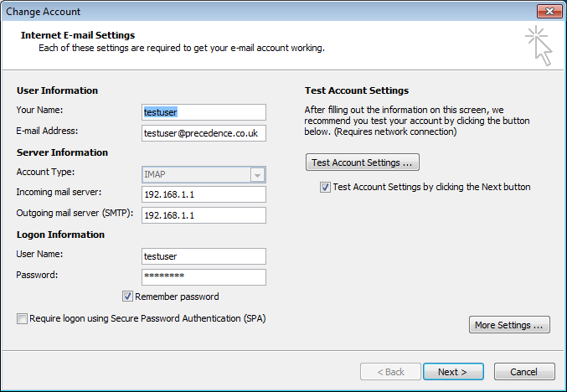This screenshot has height=392, width=567.
Task: Click the Outgoing mail server (SMTP) field
Action: click(204, 215)
